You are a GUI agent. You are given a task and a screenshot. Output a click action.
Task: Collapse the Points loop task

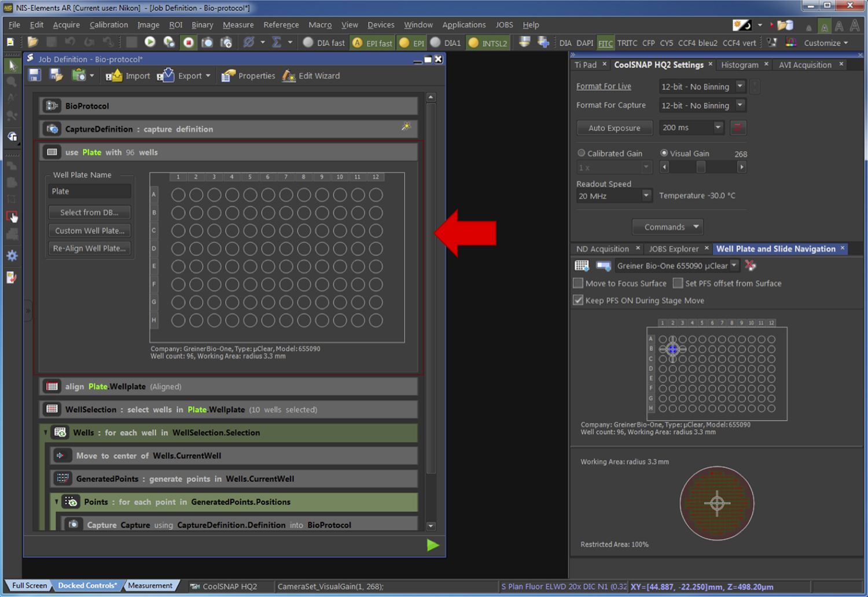tap(57, 502)
